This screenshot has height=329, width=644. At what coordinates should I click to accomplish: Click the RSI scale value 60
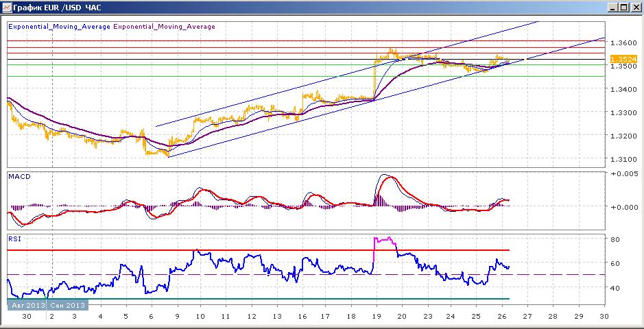click(616, 263)
